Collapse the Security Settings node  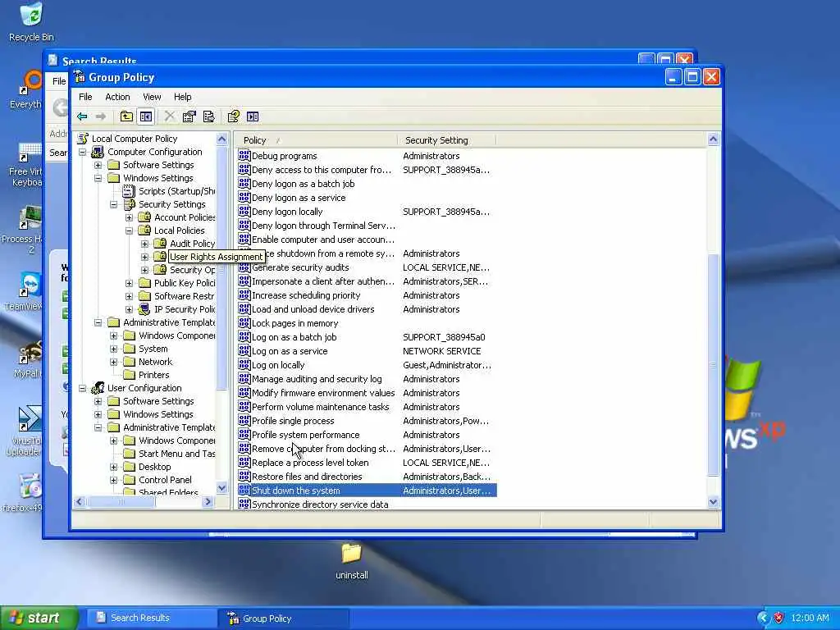point(113,204)
